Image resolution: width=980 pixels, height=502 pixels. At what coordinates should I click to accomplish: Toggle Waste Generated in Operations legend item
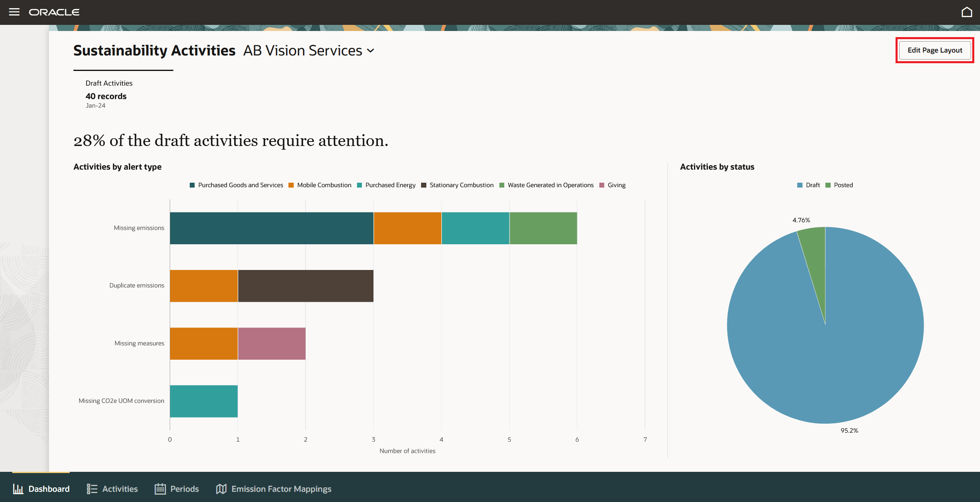coord(547,185)
